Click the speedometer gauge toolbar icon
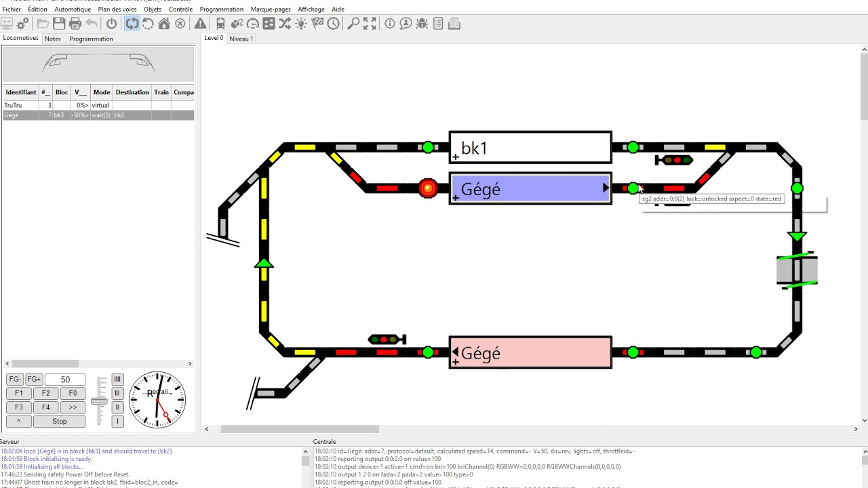This screenshot has width=868, height=488. pyautogui.click(x=252, y=24)
